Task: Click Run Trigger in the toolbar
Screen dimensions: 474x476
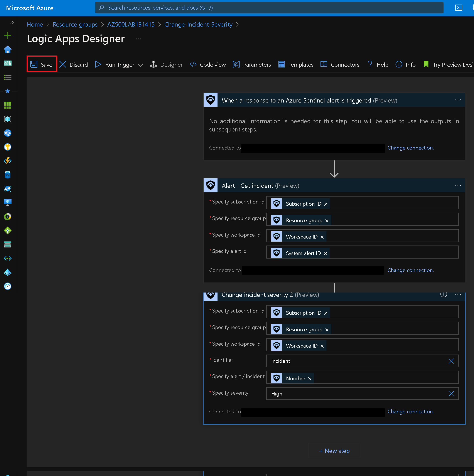Action: click(115, 65)
